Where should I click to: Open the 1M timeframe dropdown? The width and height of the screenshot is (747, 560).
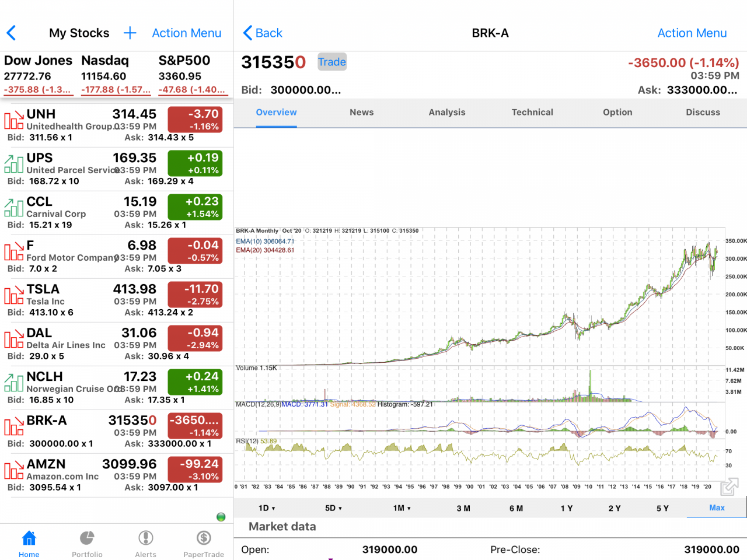402,508
